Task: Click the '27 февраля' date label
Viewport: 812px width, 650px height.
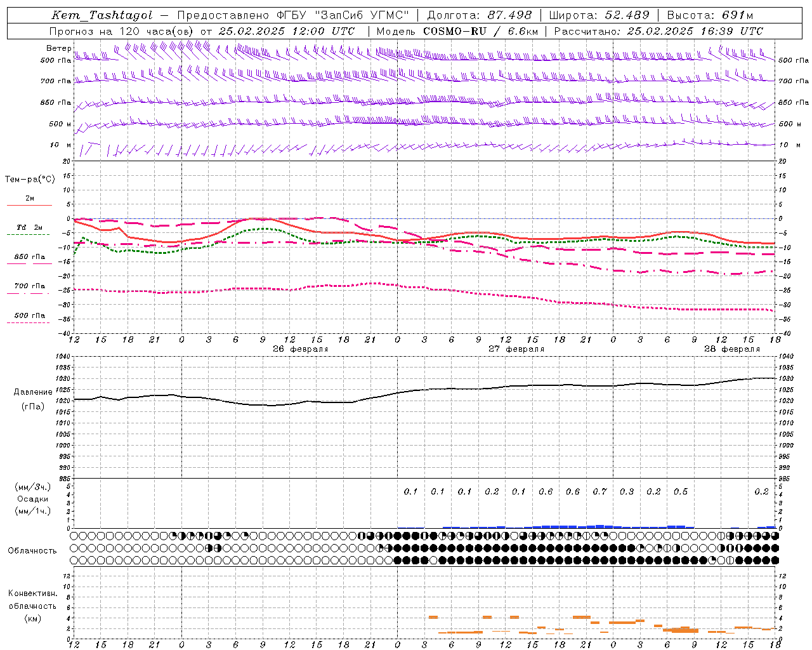Action: pos(516,349)
